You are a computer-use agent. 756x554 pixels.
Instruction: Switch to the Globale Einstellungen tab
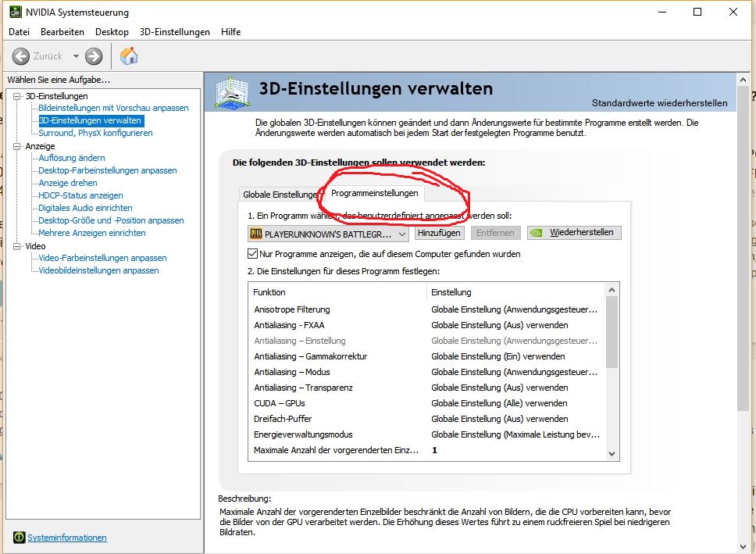click(x=280, y=195)
